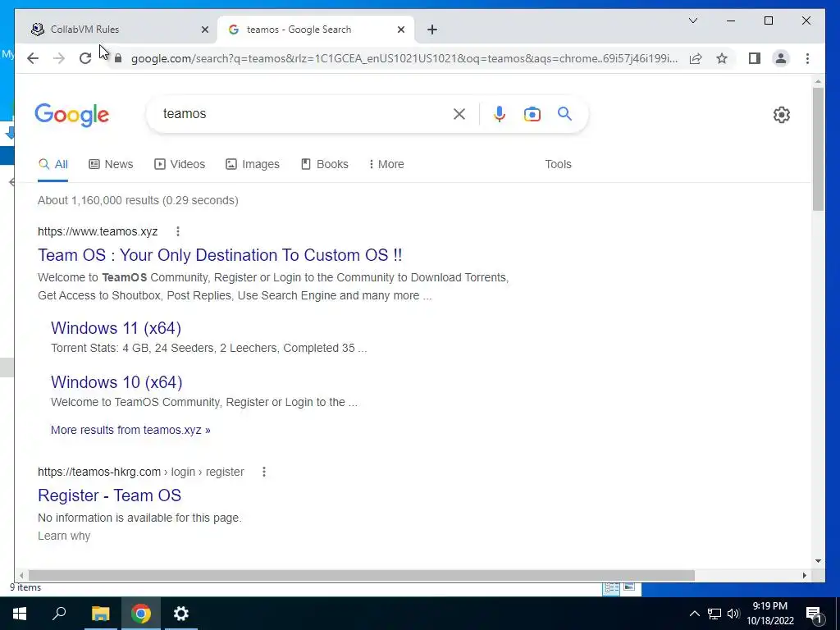Image resolution: width=840 pixels, height=630 pixels.
Task: Click the scroll right arrow
Action: coord(804,575)
